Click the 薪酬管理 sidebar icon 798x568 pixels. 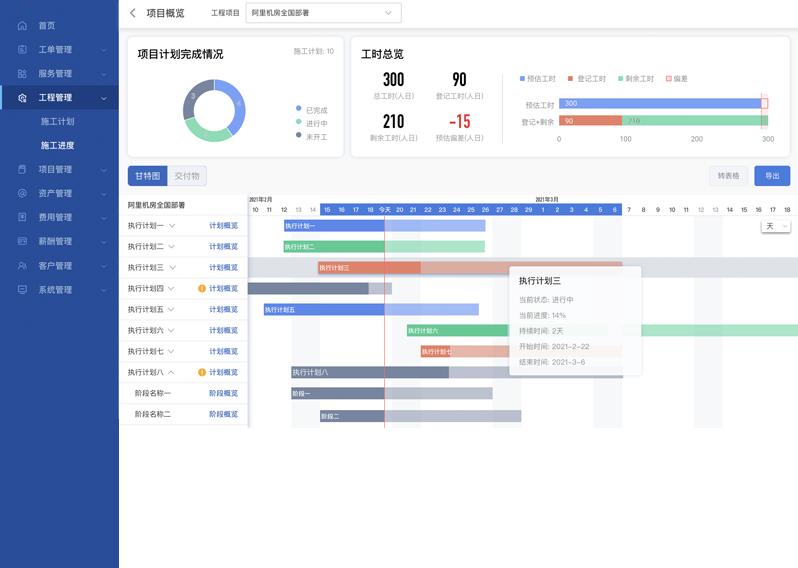point(22,241)
